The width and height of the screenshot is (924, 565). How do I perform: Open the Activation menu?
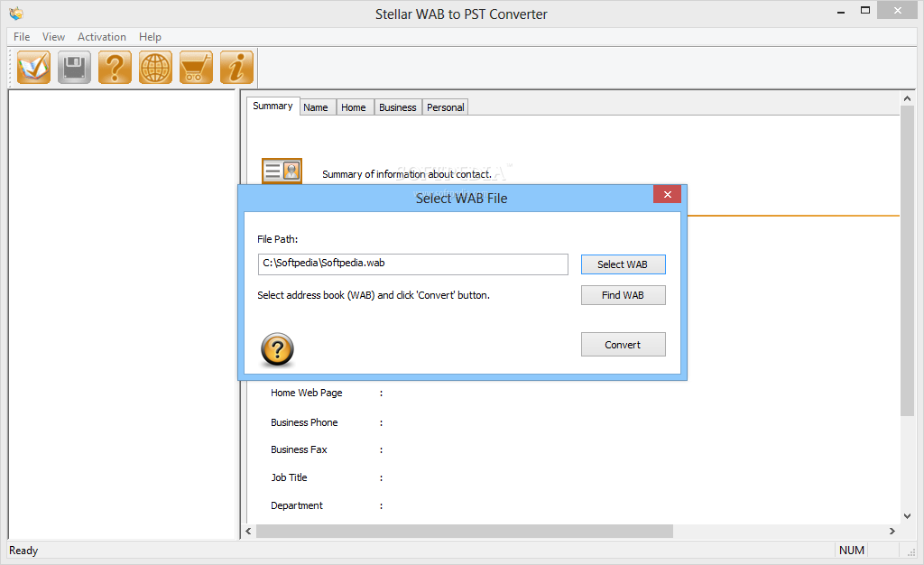(x=102, y=36)
